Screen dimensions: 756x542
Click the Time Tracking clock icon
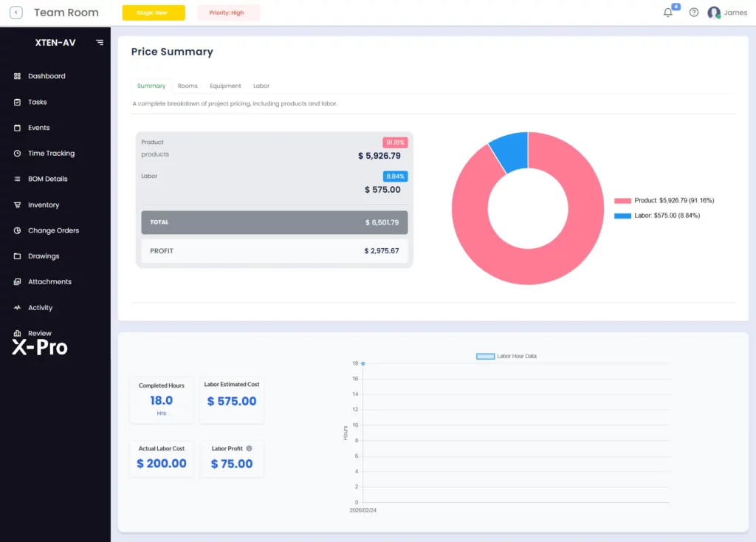point(18,154)
